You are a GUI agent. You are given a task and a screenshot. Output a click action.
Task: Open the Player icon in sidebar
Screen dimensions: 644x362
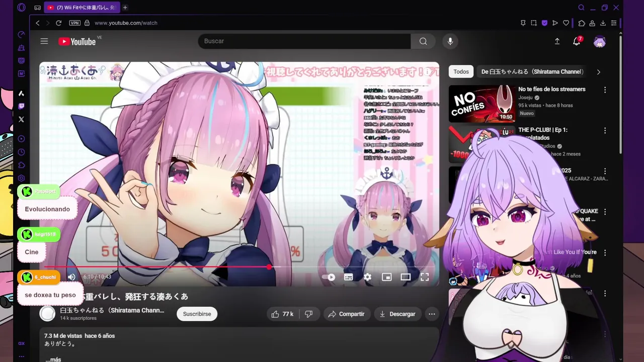click(21, 139)
